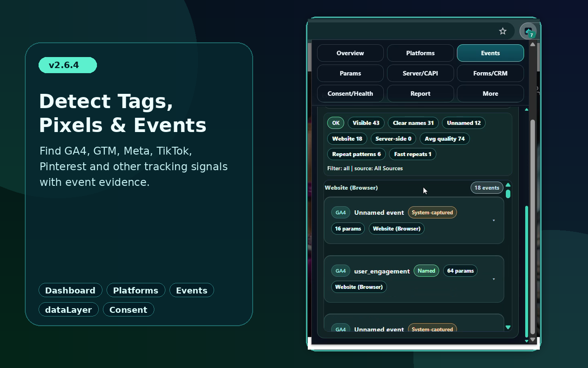
Task: Open the Platforms tab
Action: 420,53
